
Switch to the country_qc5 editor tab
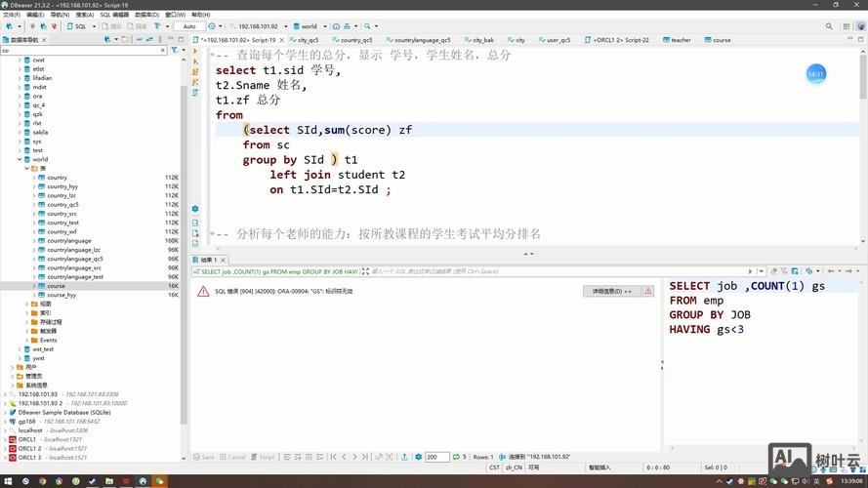click(x=352, y=40)
